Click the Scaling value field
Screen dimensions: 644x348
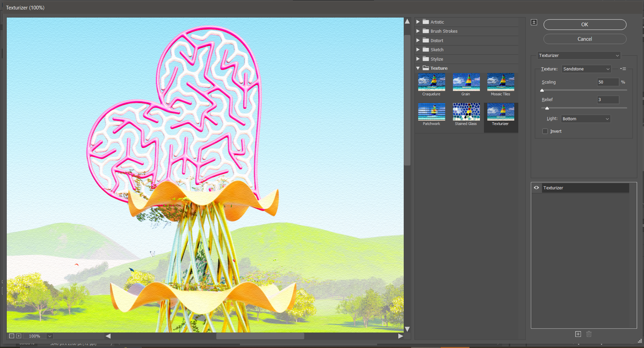pyautogui.click(x=608, y=82)
